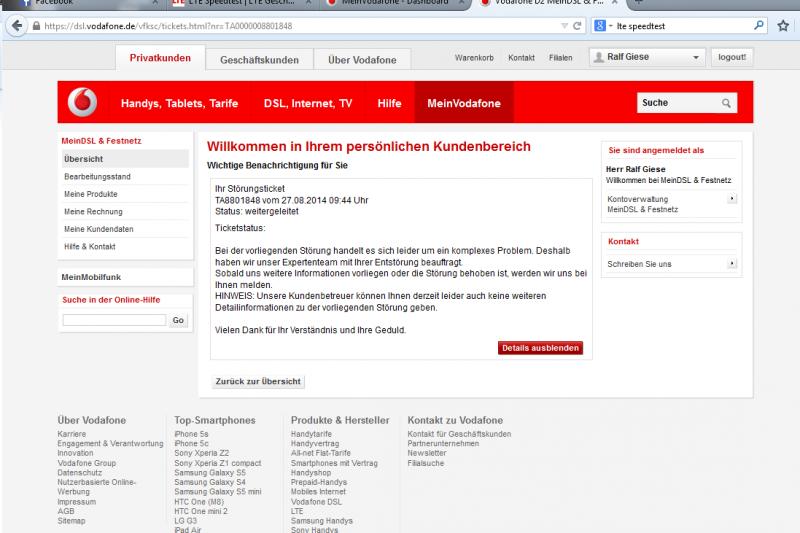
Task: Click the Filialsuche footer link
Action: click(x=426, y=463)
